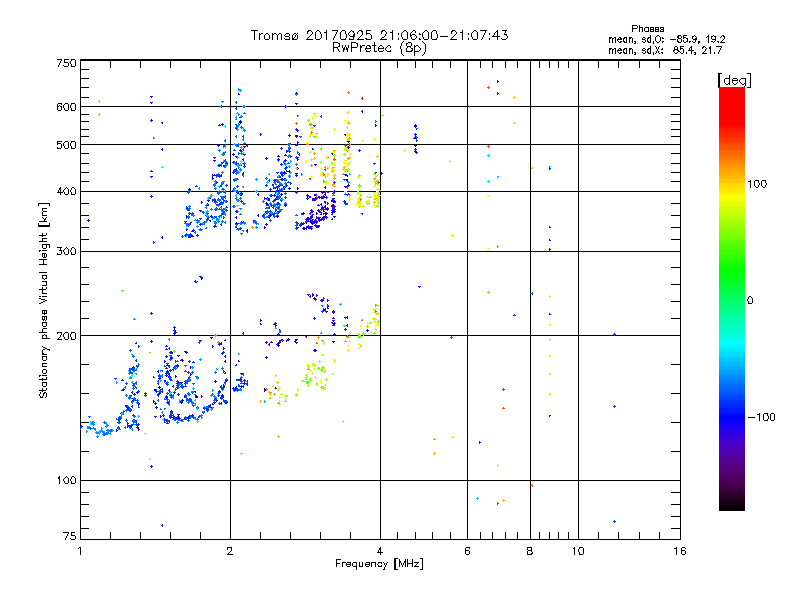Click the '[deg]' colorbar unit label

click(734, 80)
